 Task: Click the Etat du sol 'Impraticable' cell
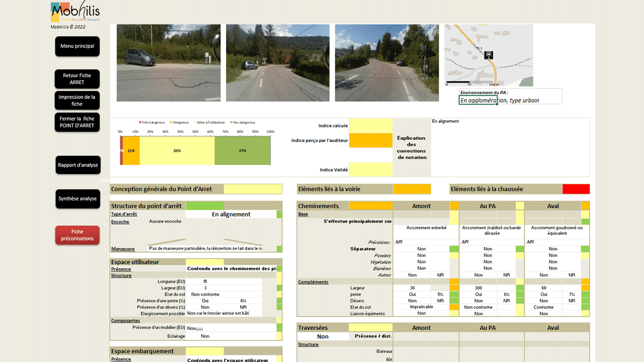point(421,307)
